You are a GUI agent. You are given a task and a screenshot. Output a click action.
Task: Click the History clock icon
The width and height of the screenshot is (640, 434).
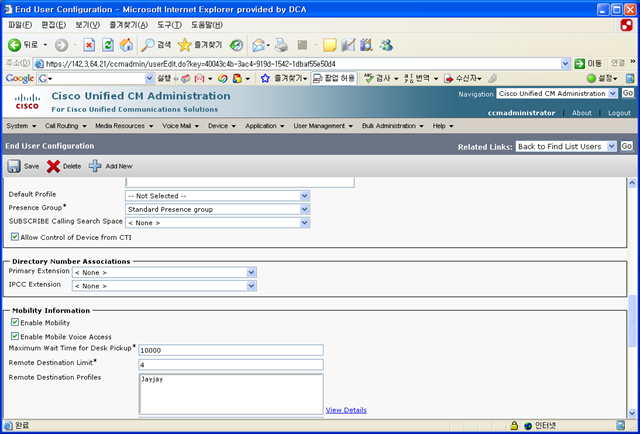click(236, 45)
